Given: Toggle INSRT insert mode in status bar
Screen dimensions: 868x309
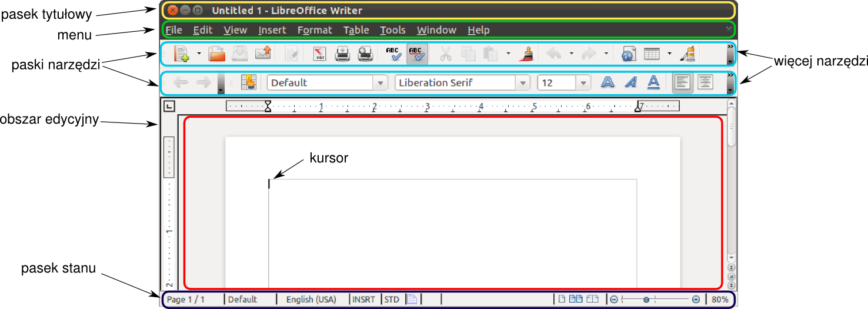Looking at the screenshot, I should coord(364,300).
